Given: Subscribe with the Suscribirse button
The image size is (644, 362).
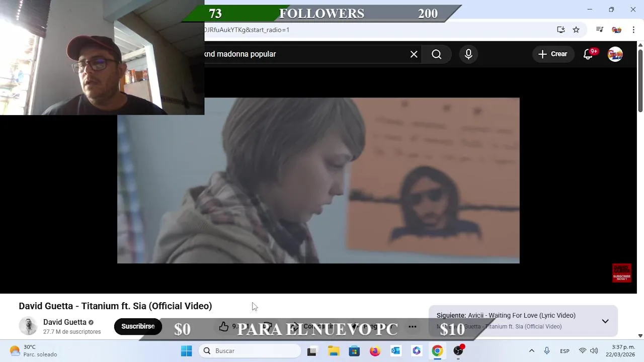Looking at the screenshot, I should click(138, 326).
